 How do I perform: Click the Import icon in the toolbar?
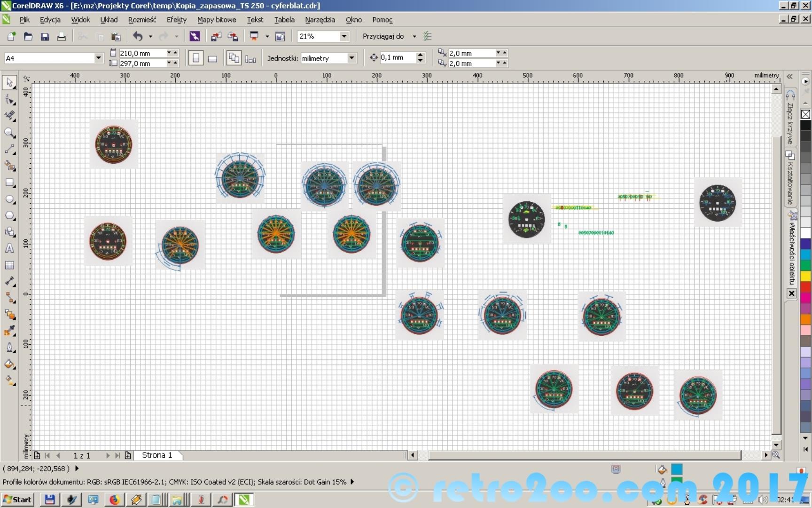[x=216, y=37]
